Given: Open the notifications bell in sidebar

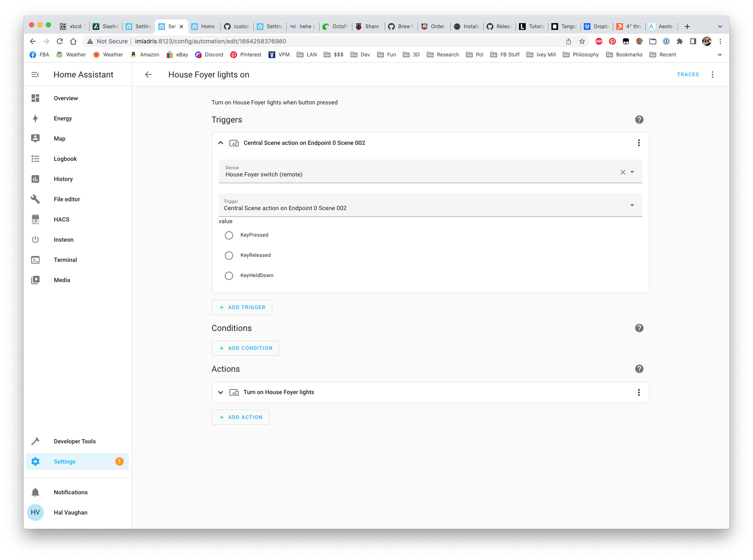Looking at the screenshot, I should [x=35, y=492].
